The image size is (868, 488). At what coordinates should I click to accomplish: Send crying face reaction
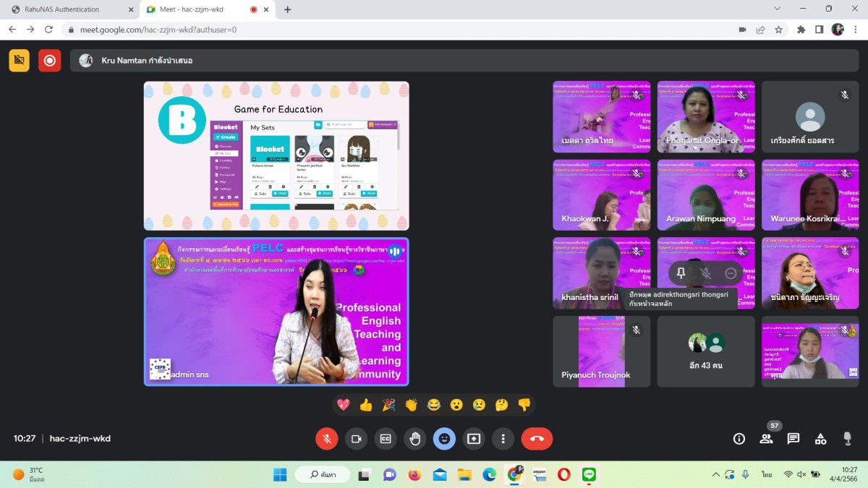click(479, 405)
